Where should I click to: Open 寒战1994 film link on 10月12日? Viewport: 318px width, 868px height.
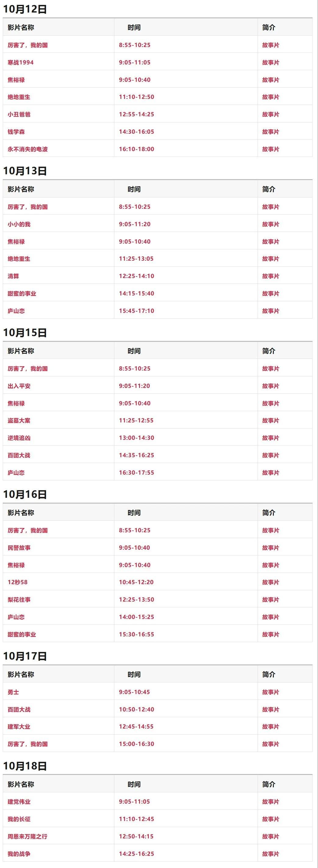20,62
